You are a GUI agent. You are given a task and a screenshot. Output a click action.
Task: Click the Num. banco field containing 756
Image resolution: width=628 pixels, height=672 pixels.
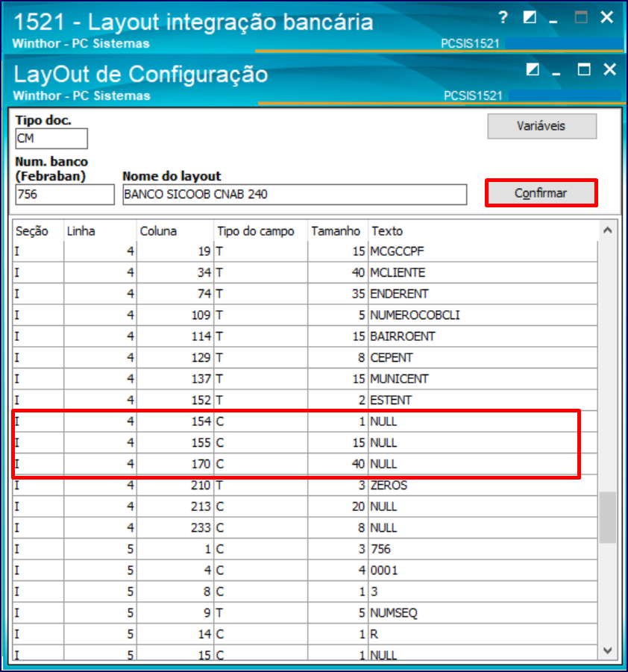[65, 195]
